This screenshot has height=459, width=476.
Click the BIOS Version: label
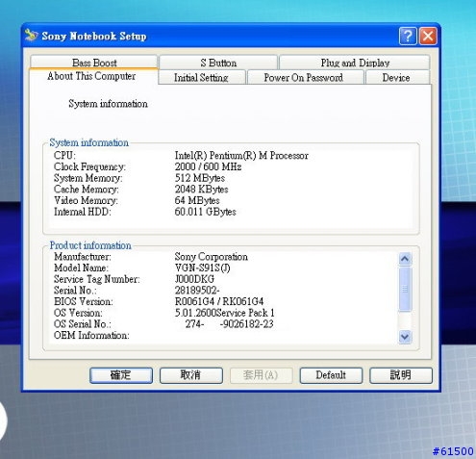click(x=84, y=301)
